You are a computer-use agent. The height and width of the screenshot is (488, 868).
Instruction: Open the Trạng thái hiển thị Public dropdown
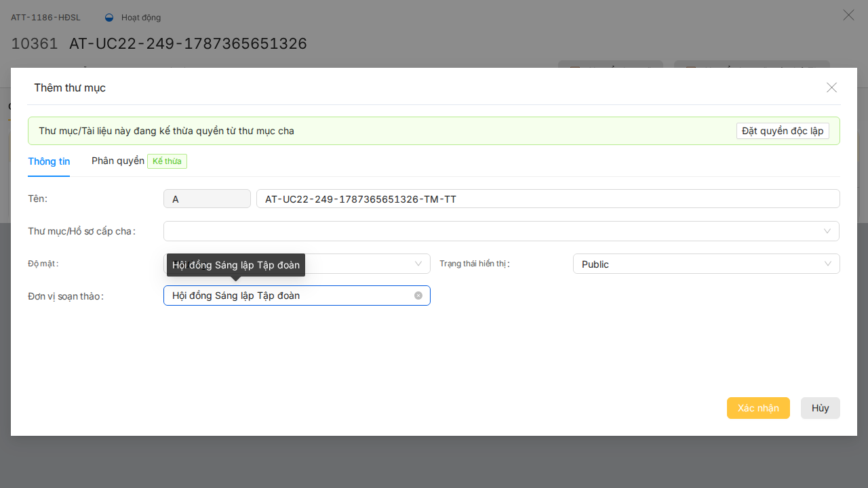tap(707, 264)
